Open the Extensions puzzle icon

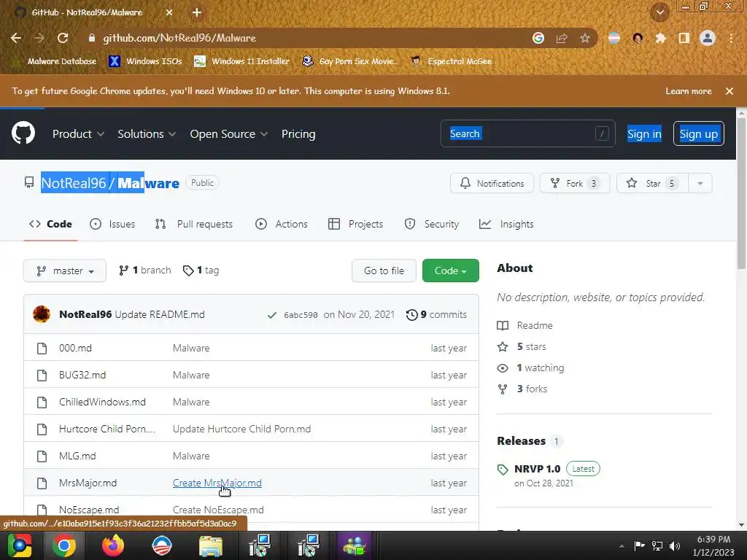660,38
